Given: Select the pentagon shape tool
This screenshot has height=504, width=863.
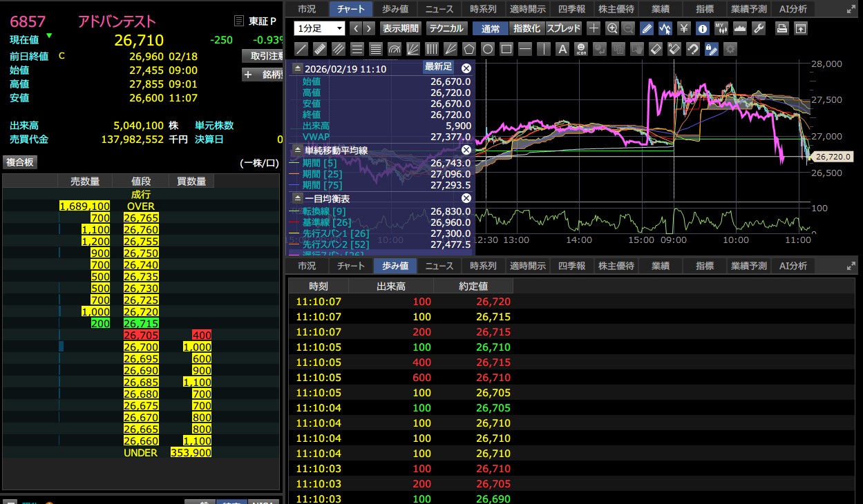Looking at the screenshot, I should (x=468, y=49).
